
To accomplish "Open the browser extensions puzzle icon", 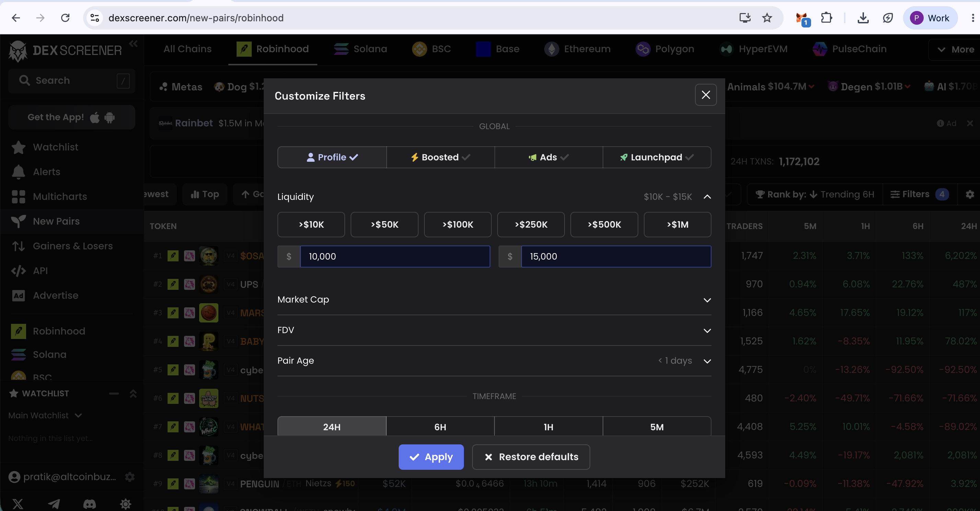I will pos(826,18).
